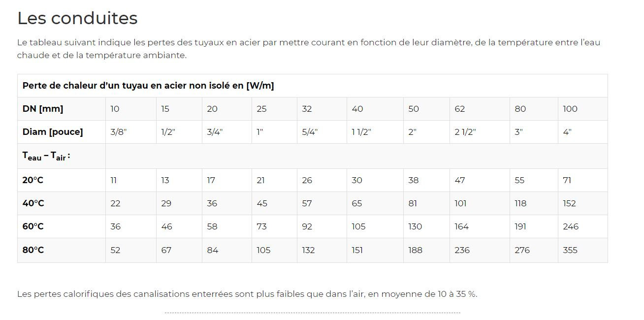Select the 20°C row header

[x=33, y=180]
